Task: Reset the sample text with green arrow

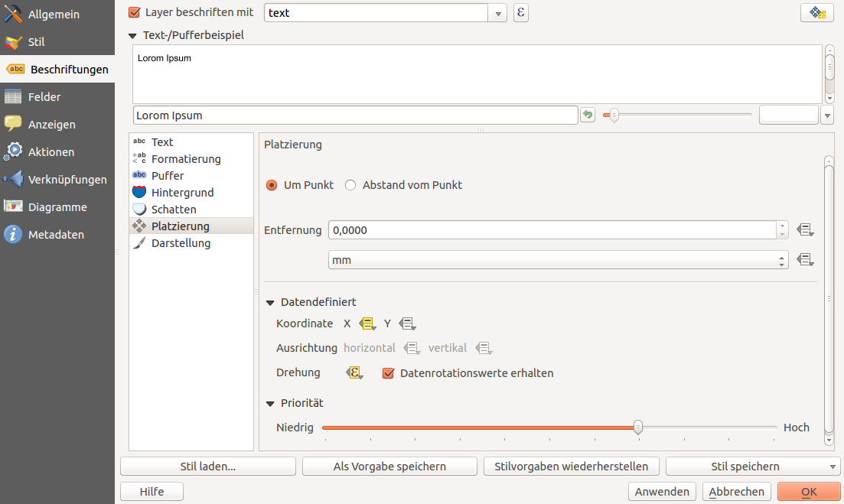Action: coord(587,115)
